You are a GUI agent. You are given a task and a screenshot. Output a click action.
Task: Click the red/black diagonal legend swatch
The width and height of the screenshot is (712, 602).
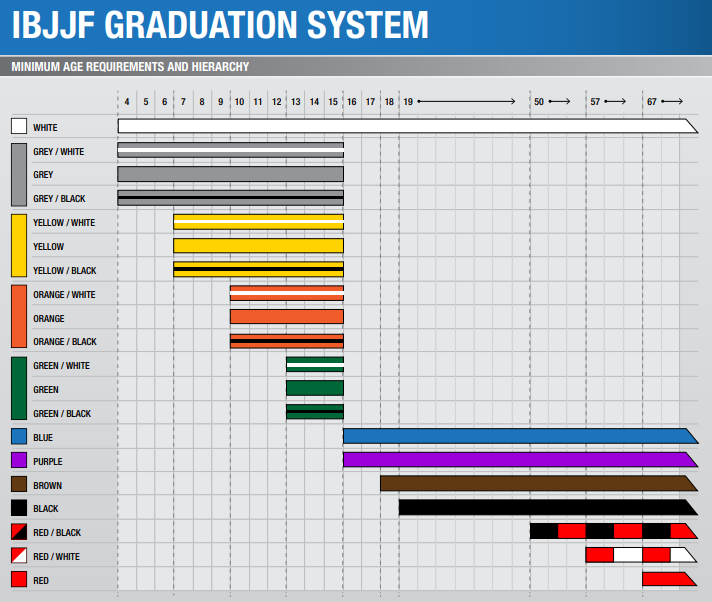19,532
